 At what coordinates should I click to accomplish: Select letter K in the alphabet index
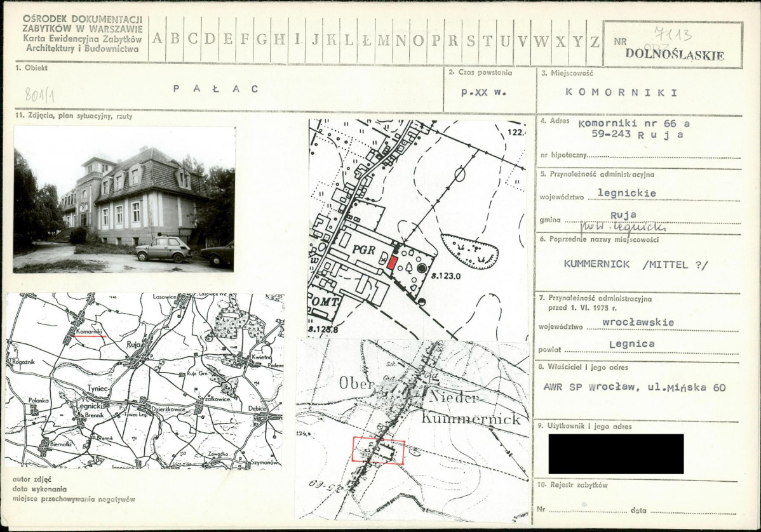point(332,40)
